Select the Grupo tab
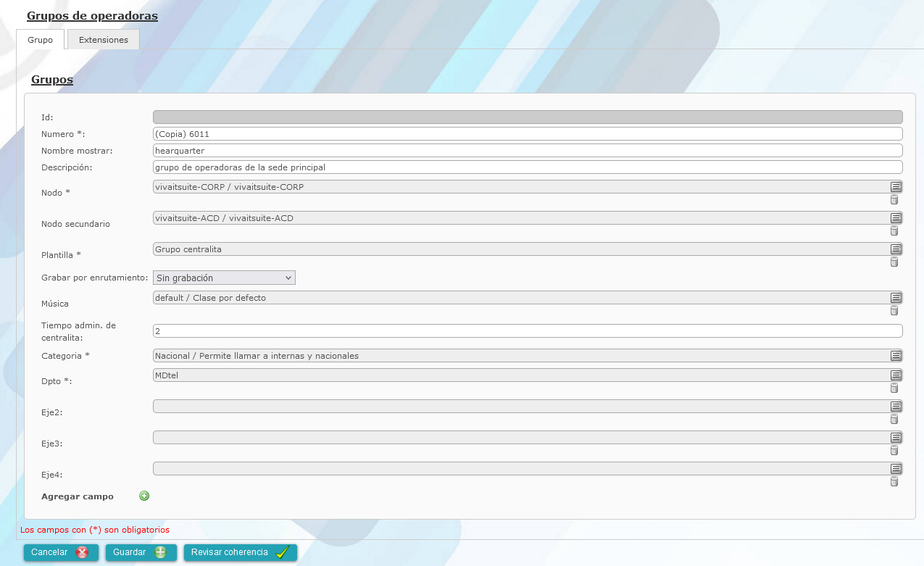The height and width of the screenshot is (566, 924). click(41, 40)
